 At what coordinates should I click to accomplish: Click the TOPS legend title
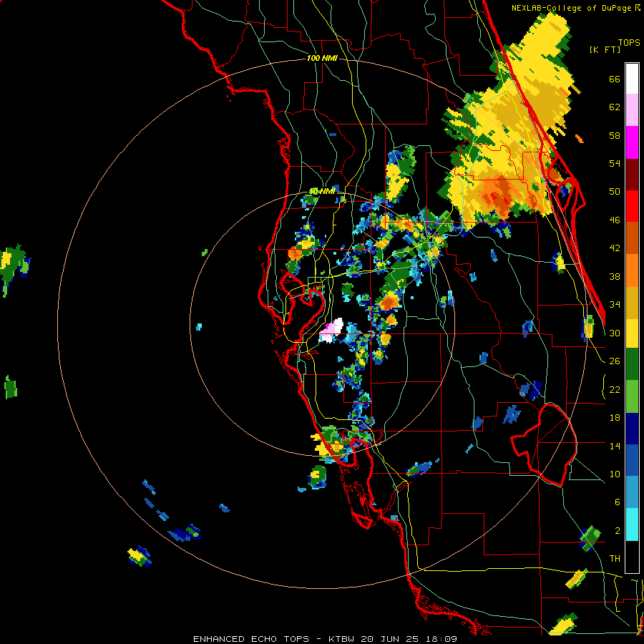click(629, 42)
